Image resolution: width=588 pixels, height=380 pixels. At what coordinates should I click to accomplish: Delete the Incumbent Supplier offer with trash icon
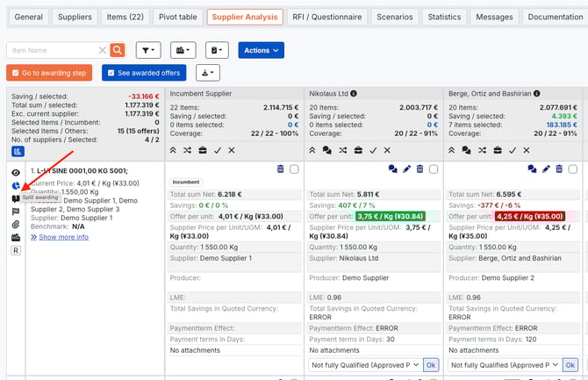tap(281, 169)
